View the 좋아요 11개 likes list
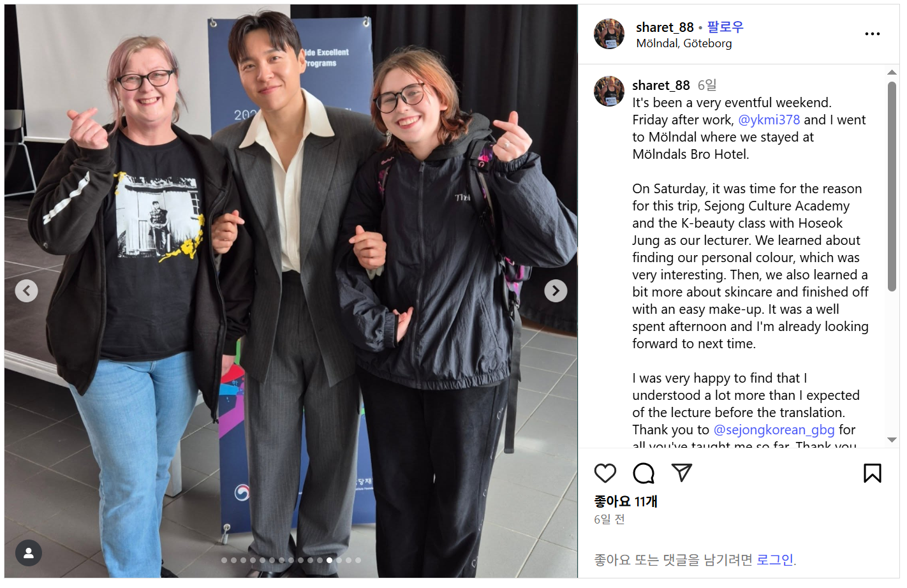907x588 pixels. pos(625,501)
